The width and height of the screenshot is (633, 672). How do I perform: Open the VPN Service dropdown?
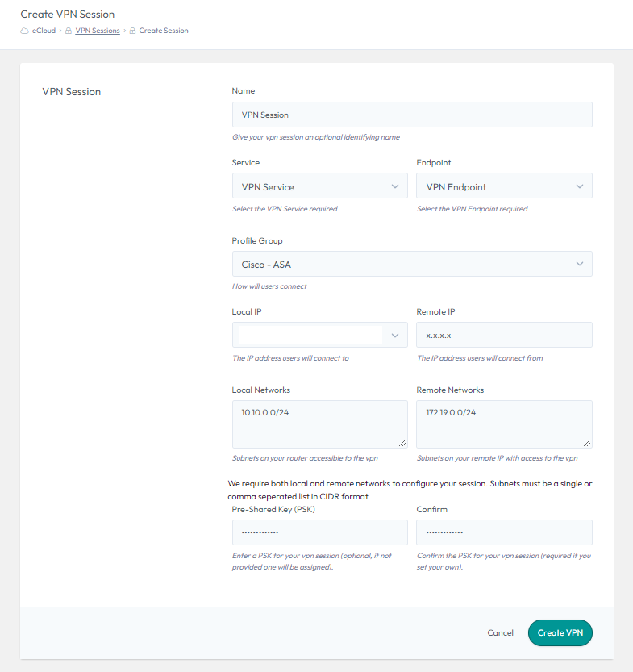coord(319,186)
